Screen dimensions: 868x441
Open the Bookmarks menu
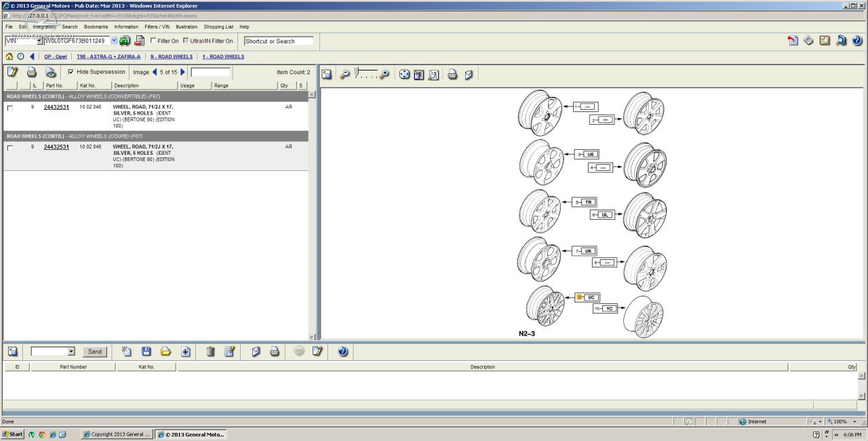pyautogui.click(x=96, y=27)
